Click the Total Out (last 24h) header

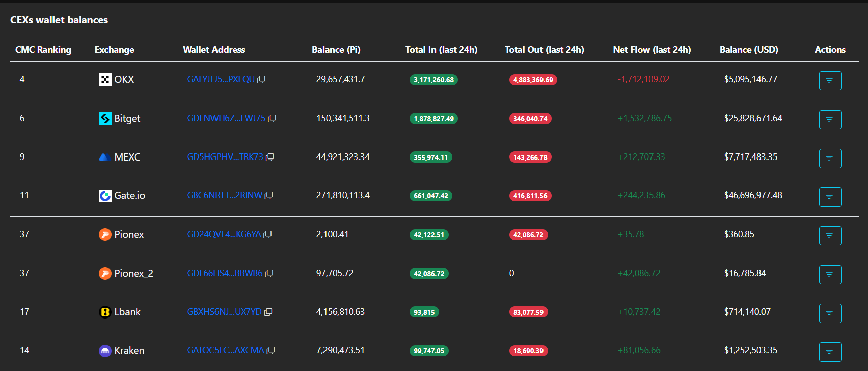coord(545,50)
